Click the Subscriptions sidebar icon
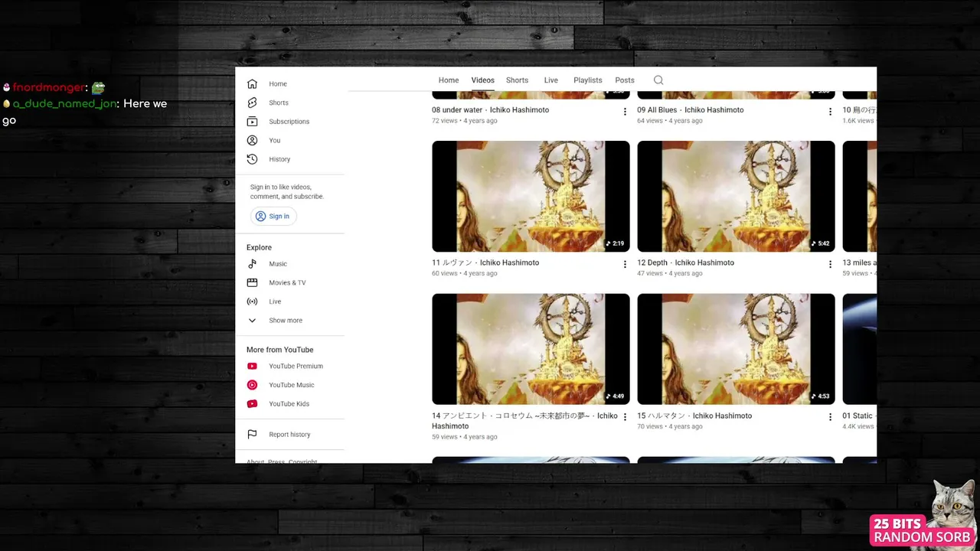This screenshot has height=551, width=980. coord(252,122)
